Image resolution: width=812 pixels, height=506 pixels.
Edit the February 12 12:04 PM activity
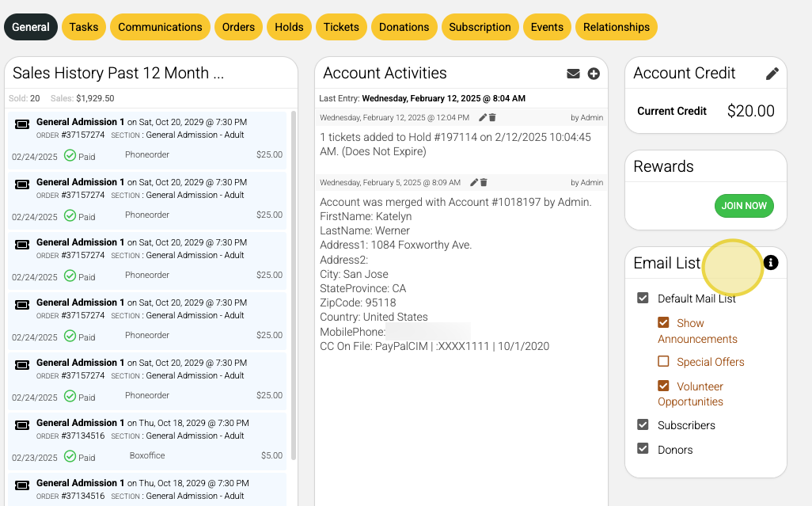point(482,117)
